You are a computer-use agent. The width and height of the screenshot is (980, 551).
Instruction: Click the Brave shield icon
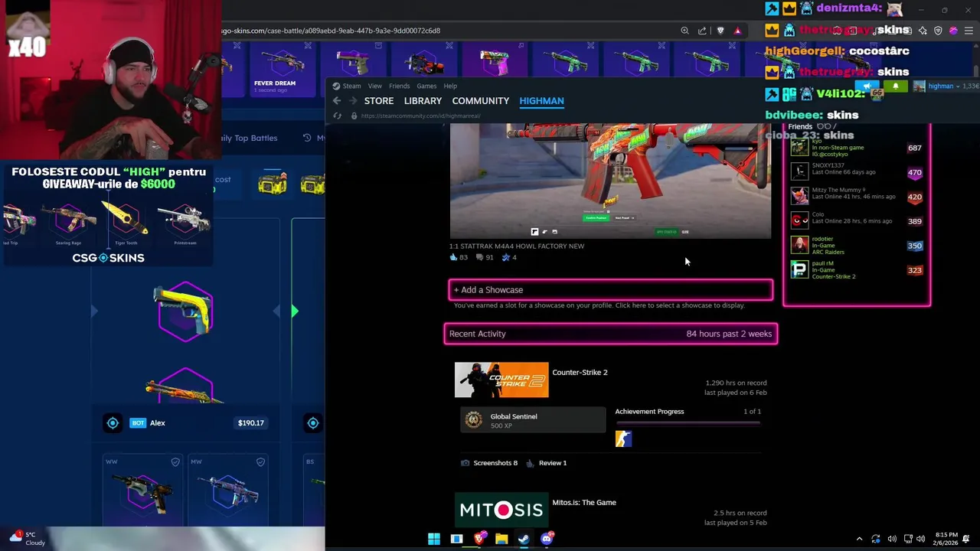click(720, 31)
